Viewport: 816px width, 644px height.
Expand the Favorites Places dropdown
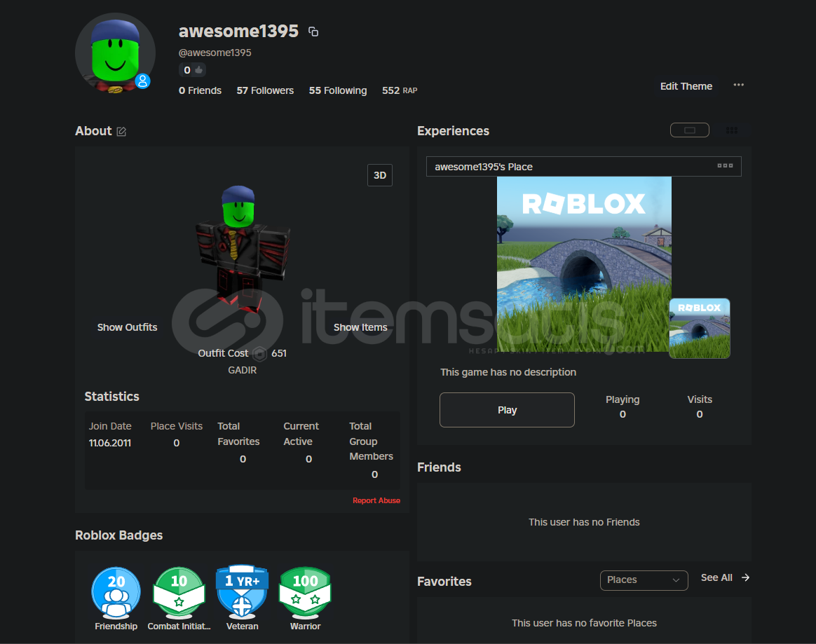644,580
